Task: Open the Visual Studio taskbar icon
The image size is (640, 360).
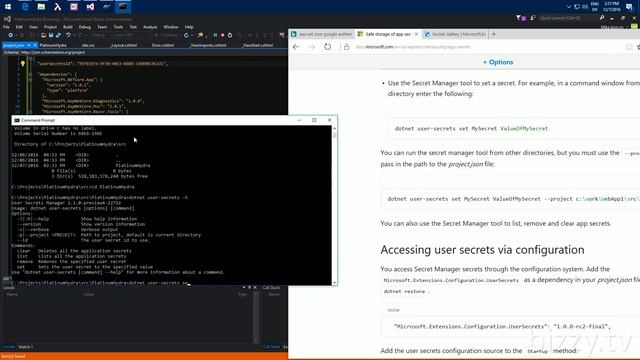Action: point(90,7)
